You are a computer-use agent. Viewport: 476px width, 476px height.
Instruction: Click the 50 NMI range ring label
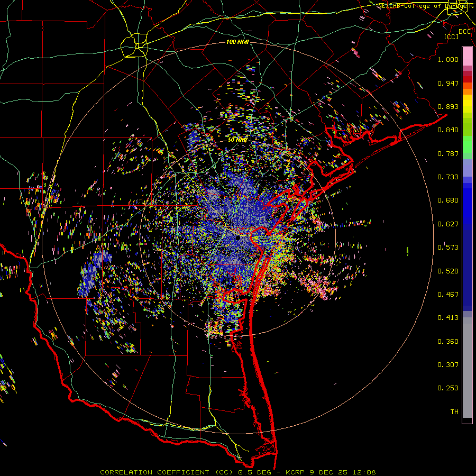pyautogui.click(x=237, y=140)
